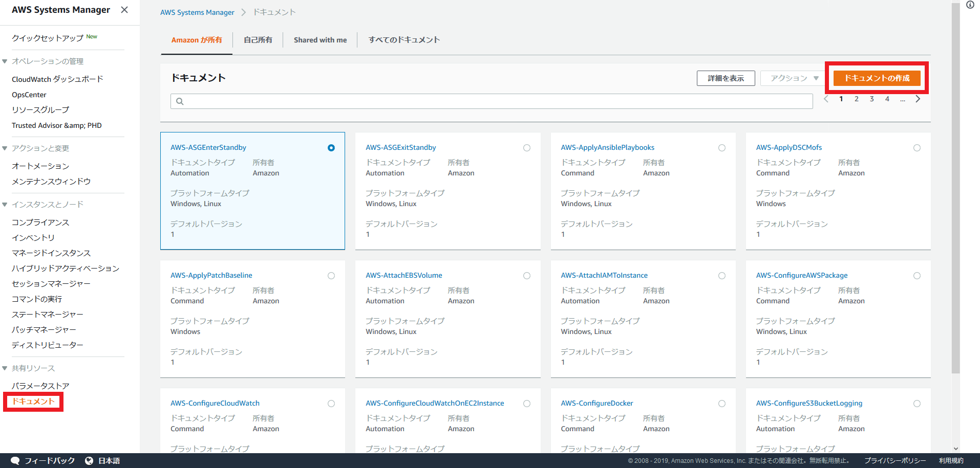Open パラメータストア in sidebar
The height and width of the screenshot is (468, 980).
point(40,386)
